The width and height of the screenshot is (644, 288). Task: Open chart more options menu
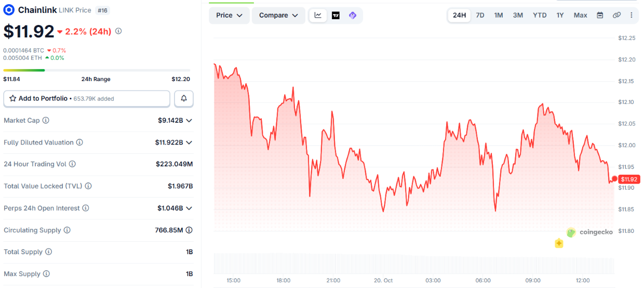click(631, 15)
